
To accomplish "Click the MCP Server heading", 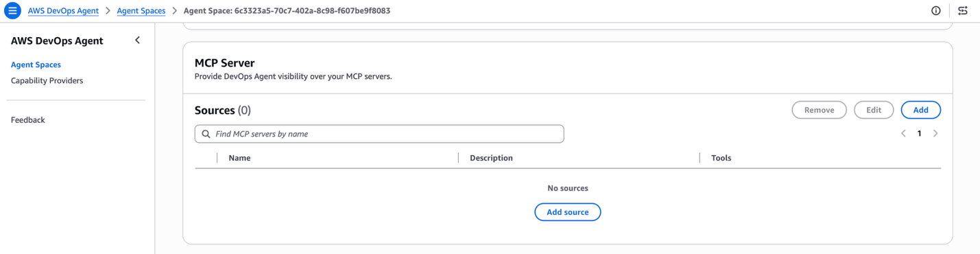I will click(x=224, y=62).
